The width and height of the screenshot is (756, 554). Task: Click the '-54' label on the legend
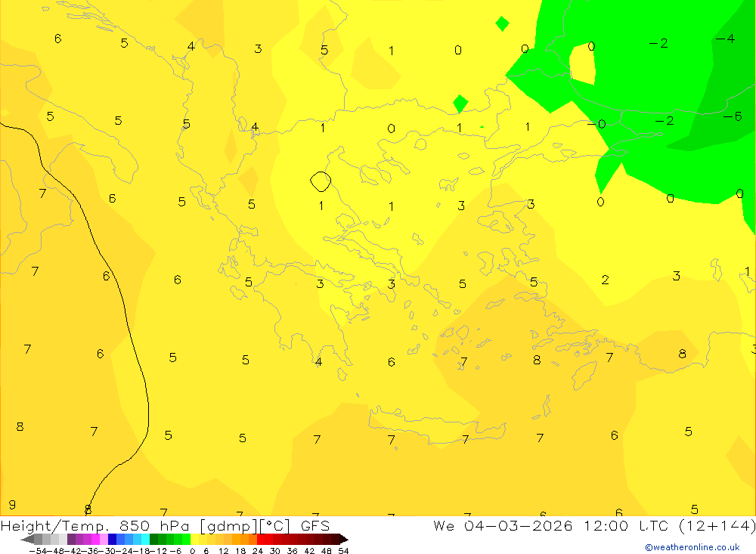click(38, 551)
